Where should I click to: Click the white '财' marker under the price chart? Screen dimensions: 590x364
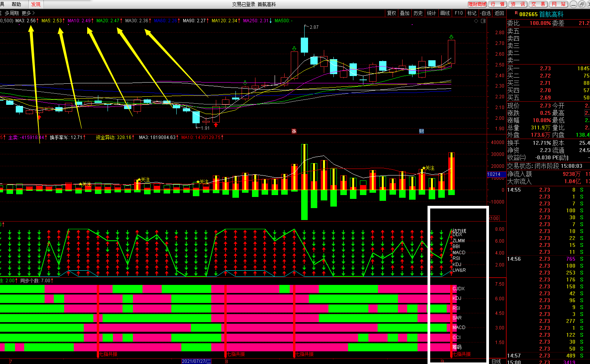(421, 131)
